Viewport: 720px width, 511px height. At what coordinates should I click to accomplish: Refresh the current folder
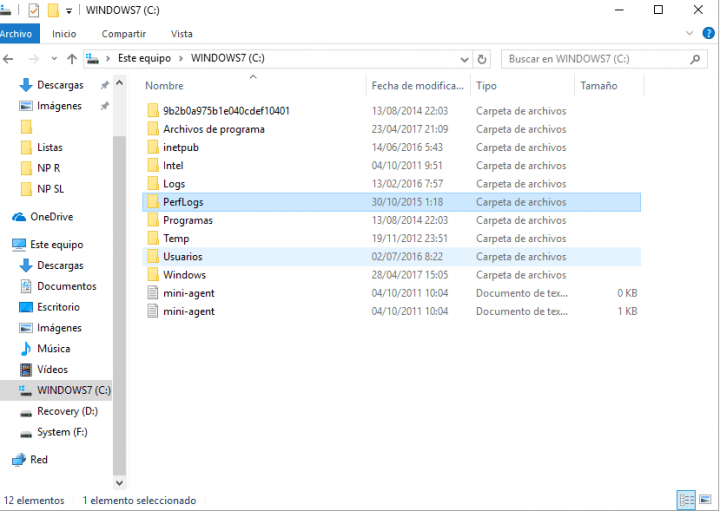click(x=481, y=59)
